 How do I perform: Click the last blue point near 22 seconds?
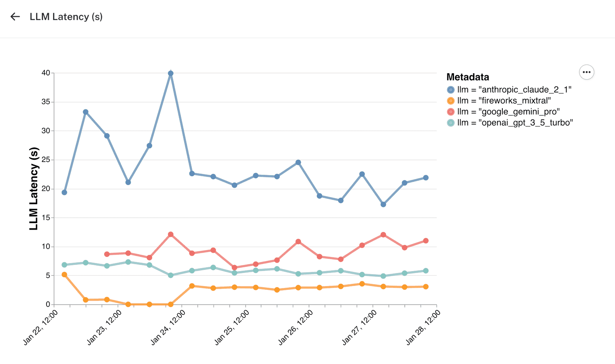(426, 178)
